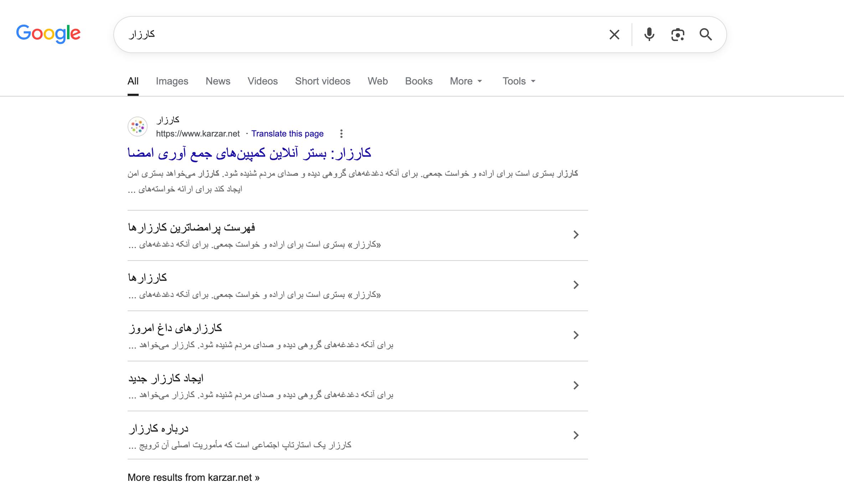Click chevron on درباره کارزار row
844x504 pixels.
pyautogui.click(x=576, y=435)
